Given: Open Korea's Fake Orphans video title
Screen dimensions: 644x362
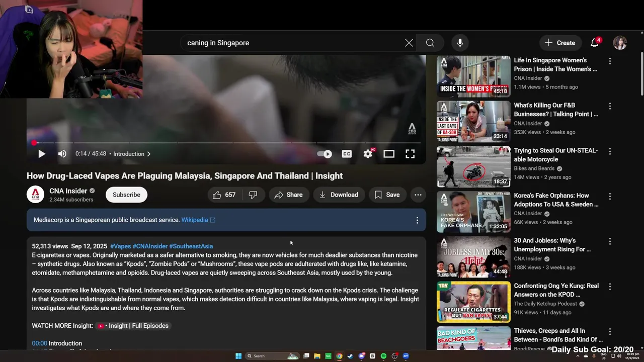Looking at the screenshot, I should click(x=556, y=200).
